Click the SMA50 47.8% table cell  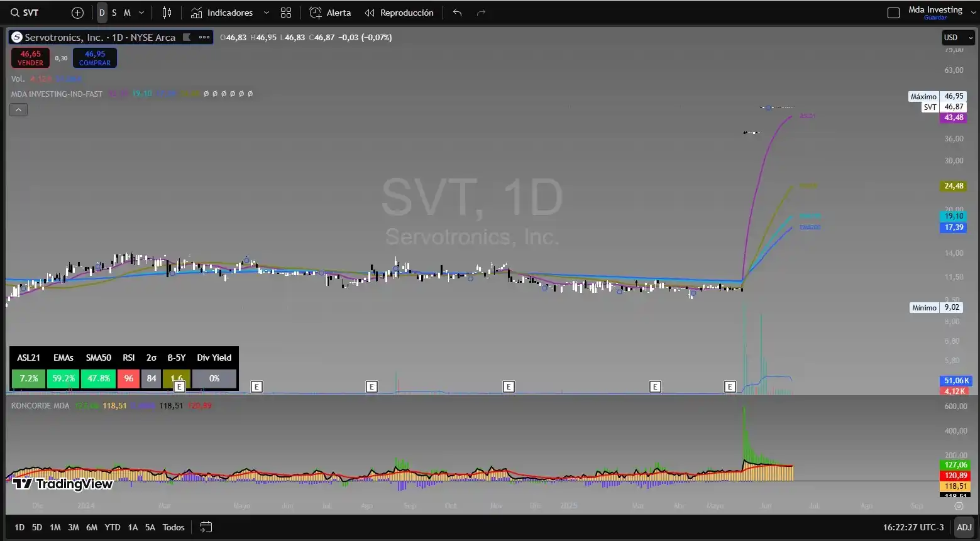pyautogui.click(x=99, y=379)
